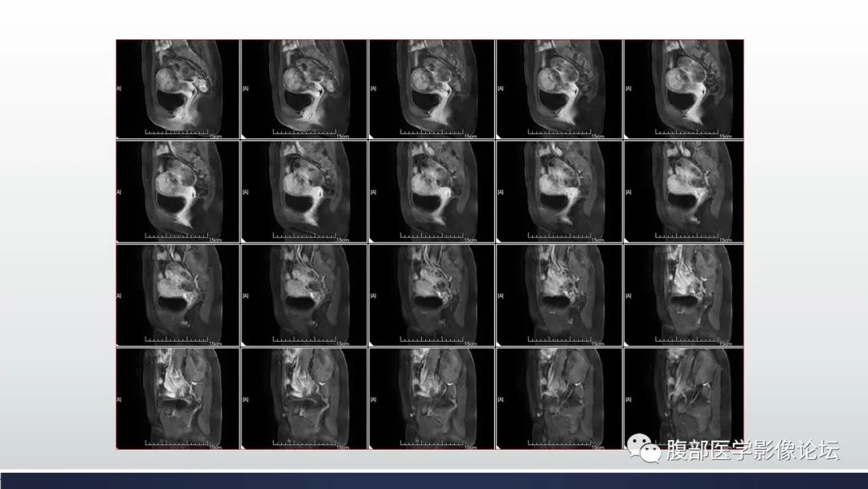Screen dimensions: 868x489
Task: Pick the last MRI image in the top row
Action: 683,89
